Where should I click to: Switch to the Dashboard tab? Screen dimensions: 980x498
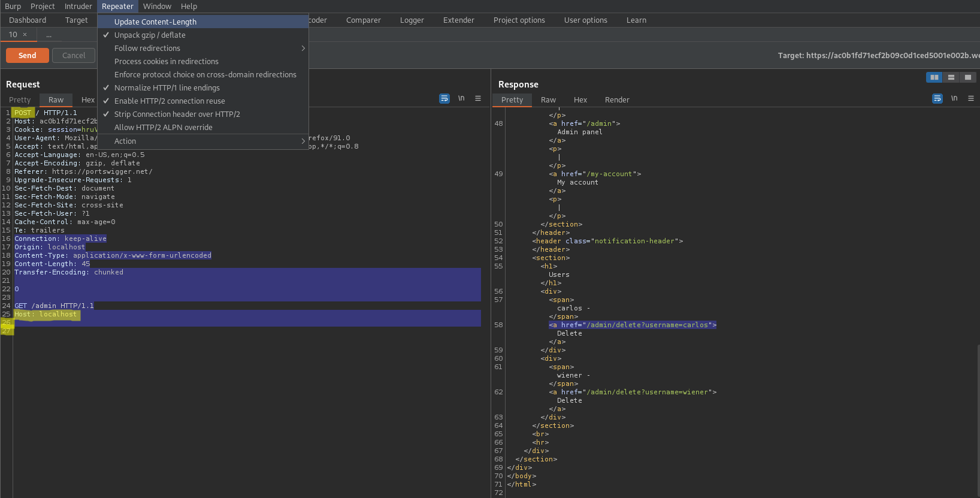(28, 20)
